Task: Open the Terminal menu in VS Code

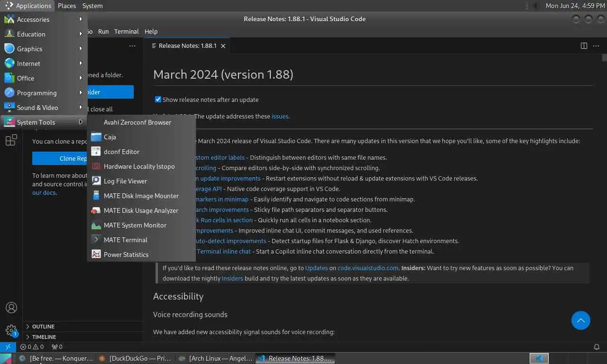Action: 126,31
